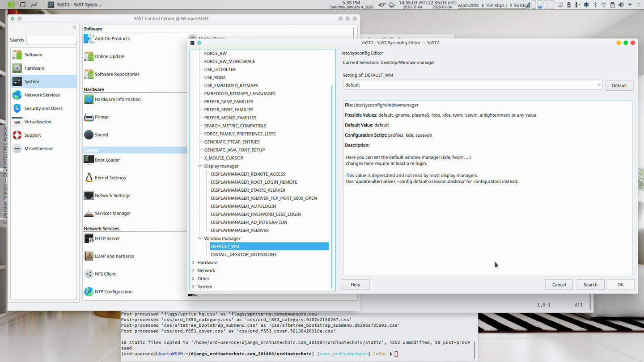This screenshot has width=644, height=362.
Task: Select DISPLAYMANAGER_XSERVER tree entry
Action: pos(240,230)
